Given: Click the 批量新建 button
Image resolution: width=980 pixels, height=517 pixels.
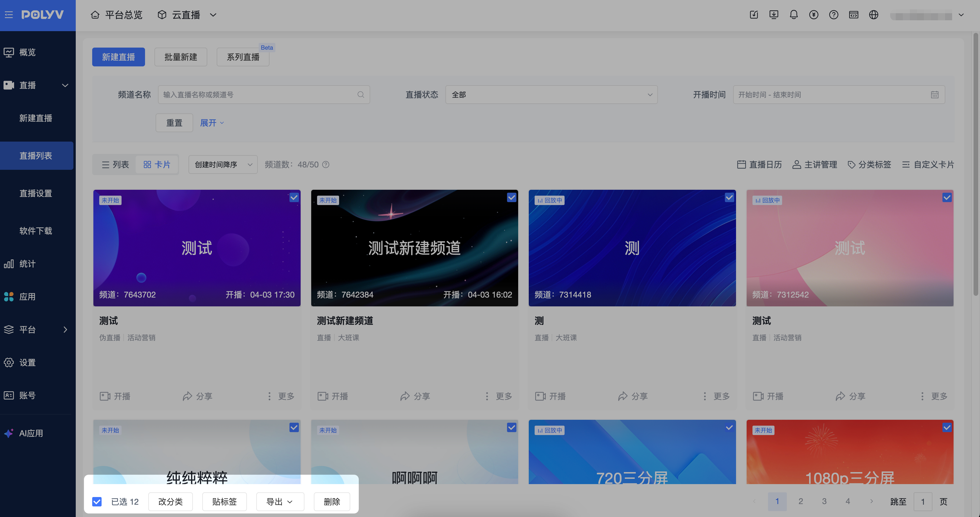Looking at the screenshot, I should 181,57.
